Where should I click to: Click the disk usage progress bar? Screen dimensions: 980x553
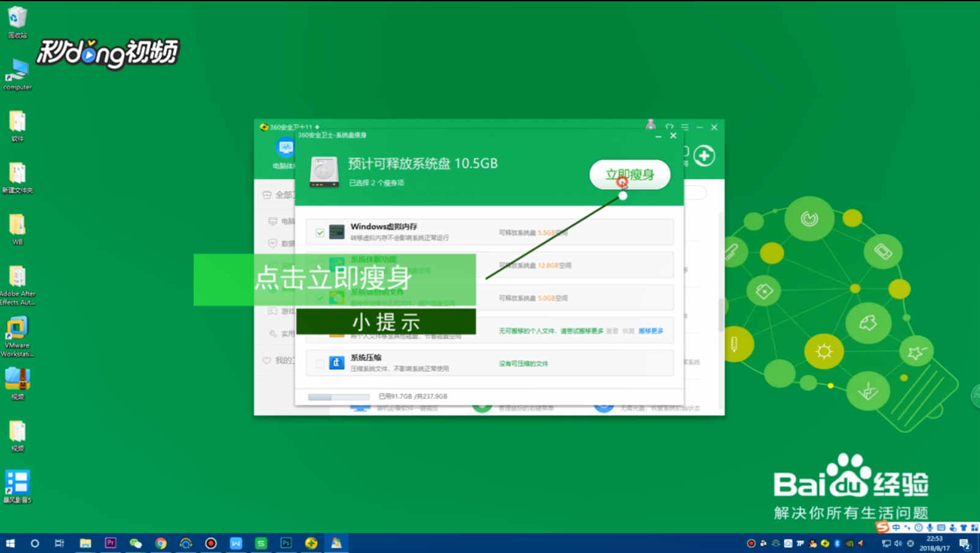(x=339, y=396)
